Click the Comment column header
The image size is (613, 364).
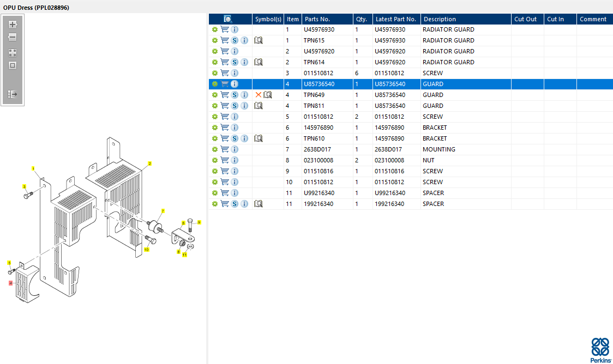[x=594, y=19]
